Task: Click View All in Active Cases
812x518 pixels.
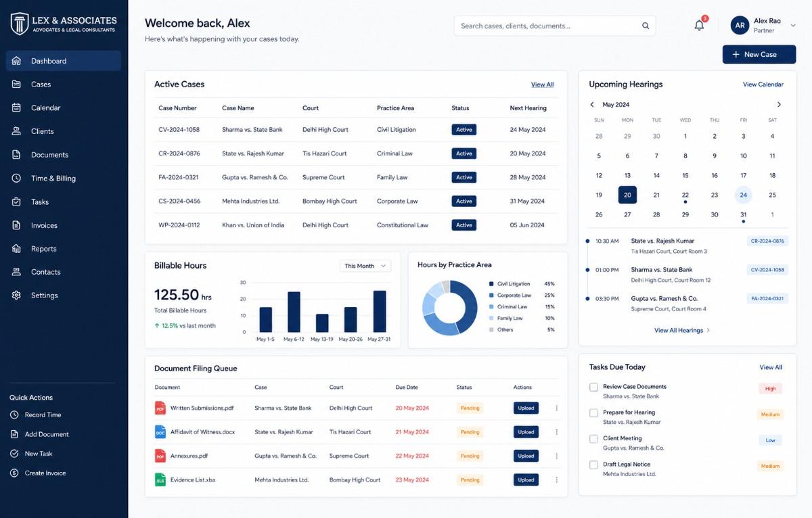Action: coord(542,85)
